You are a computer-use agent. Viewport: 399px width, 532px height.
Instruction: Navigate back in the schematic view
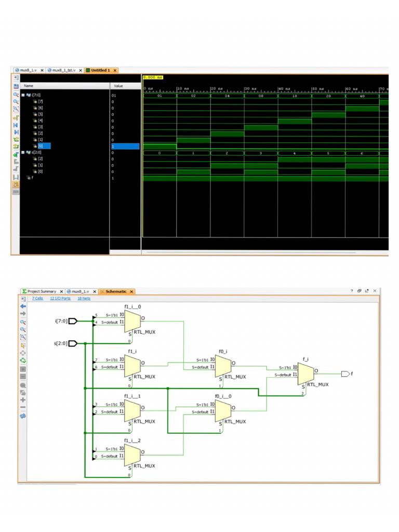[x=23, y=306]
